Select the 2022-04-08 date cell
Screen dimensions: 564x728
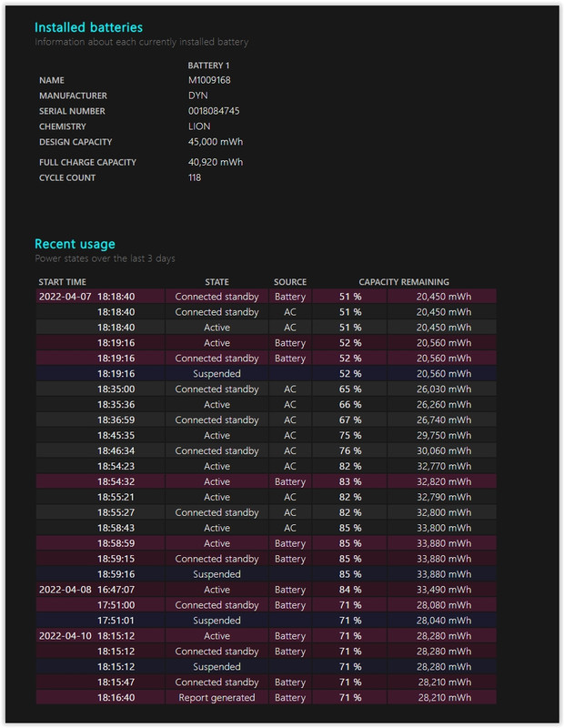65,590
